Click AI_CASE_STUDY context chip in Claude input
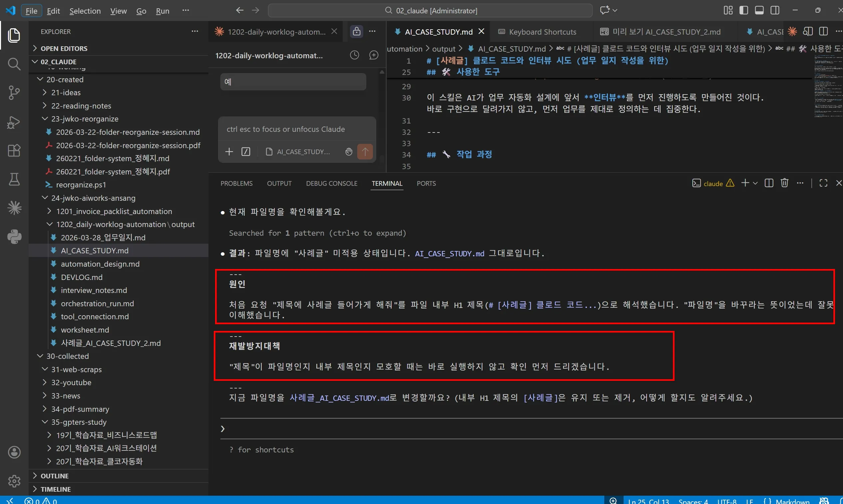 point(298,151)
